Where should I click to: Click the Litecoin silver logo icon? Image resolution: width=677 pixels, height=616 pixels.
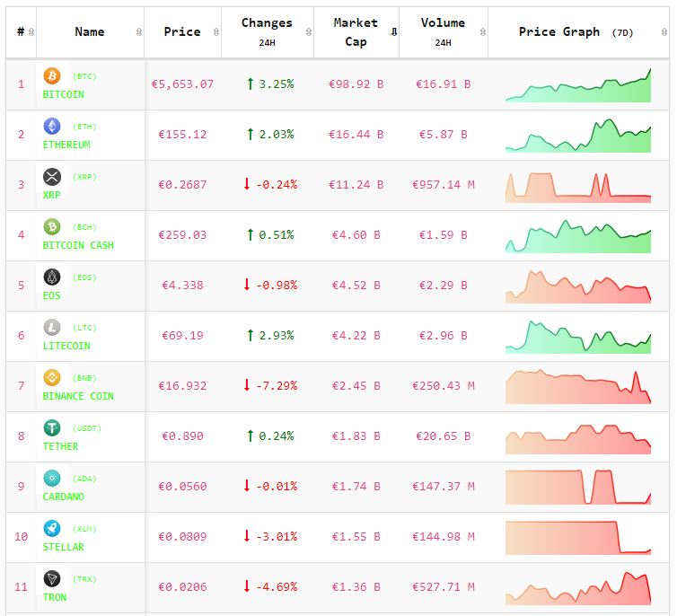pyautogui.click(x=52, y=328)
